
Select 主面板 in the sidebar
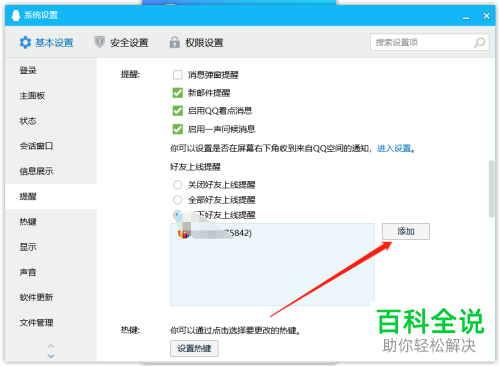click(51, 96)
